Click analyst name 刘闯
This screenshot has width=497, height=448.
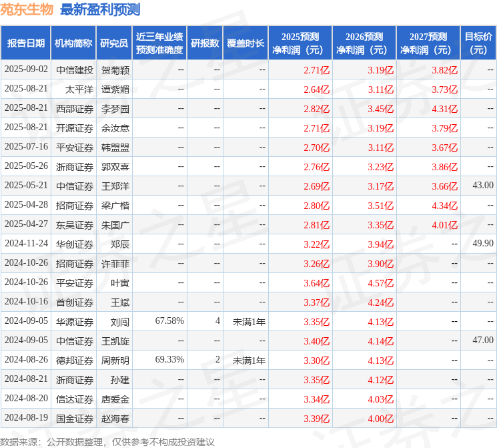[120, 321]
